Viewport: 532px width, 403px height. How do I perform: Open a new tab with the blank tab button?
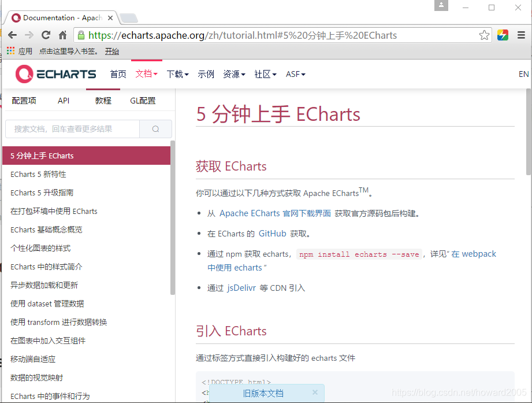click(129, 18)
